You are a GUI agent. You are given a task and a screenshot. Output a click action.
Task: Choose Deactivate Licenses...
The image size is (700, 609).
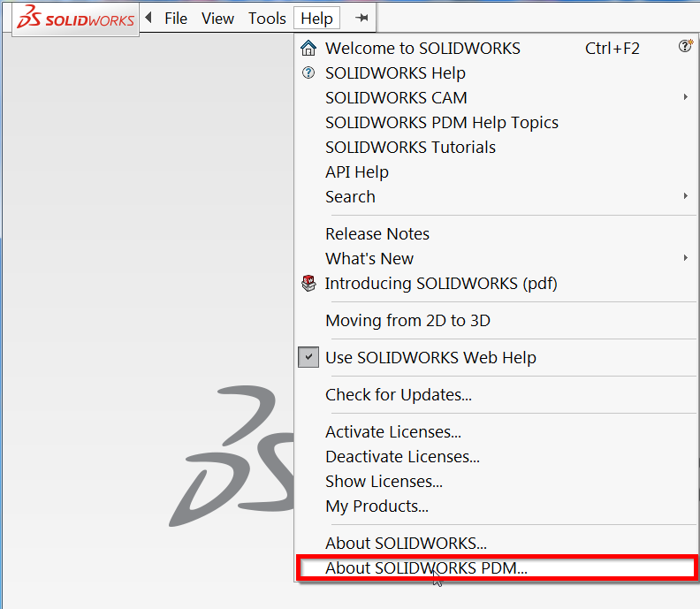[402, 456]
